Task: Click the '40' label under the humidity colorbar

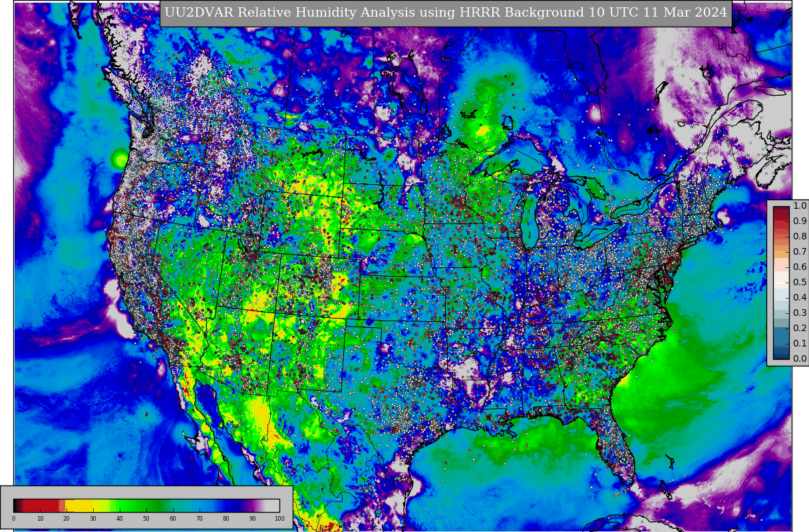Action: pos(120,519)
